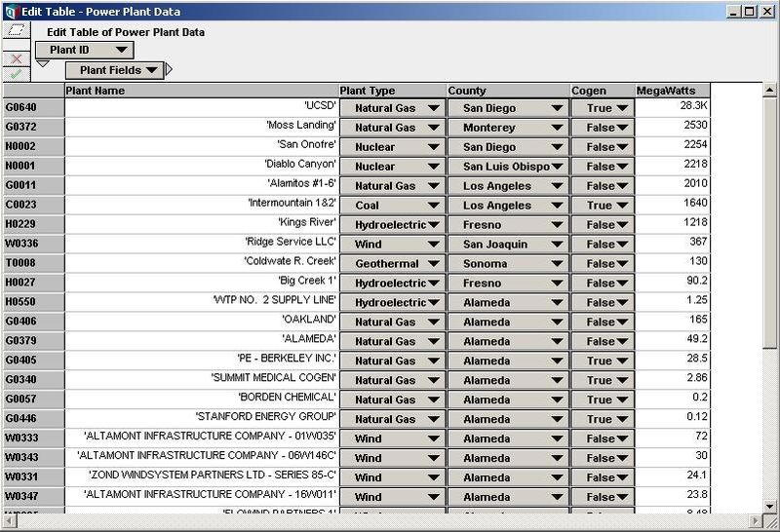The width and height of the screenshot is (780, 532).
Task: Toggle Cogen value for PE - BERKELEY INC. row
Action: pyautogui.click(x=603, y=361)
